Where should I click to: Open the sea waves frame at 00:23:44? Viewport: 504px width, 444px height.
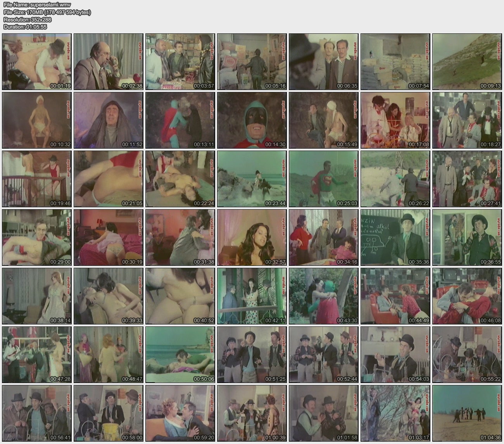252,179
